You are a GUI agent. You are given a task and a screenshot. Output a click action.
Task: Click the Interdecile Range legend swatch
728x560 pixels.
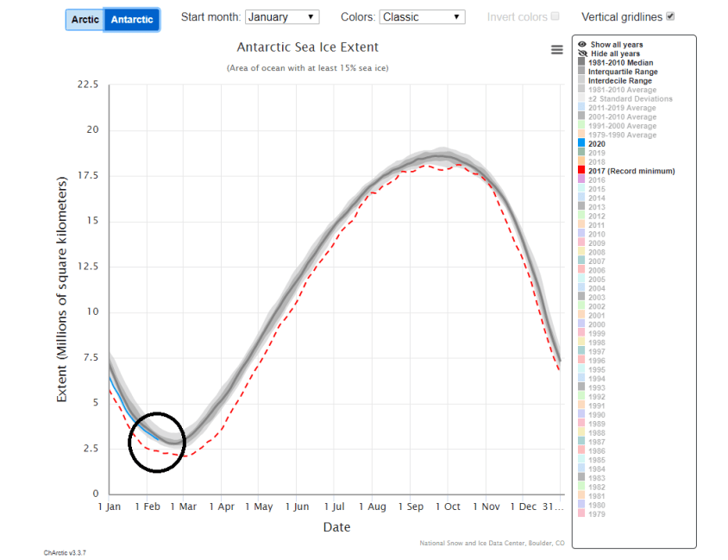[x=581, y=80]
